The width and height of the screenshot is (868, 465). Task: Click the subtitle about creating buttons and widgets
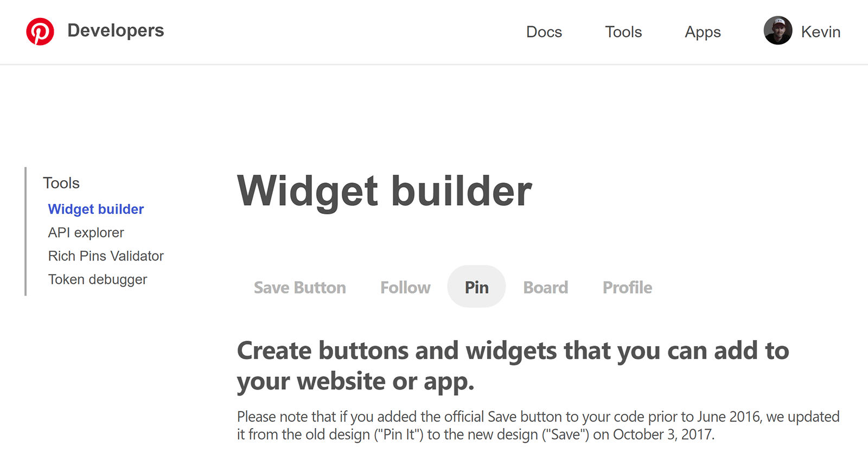tap(513, 365)
